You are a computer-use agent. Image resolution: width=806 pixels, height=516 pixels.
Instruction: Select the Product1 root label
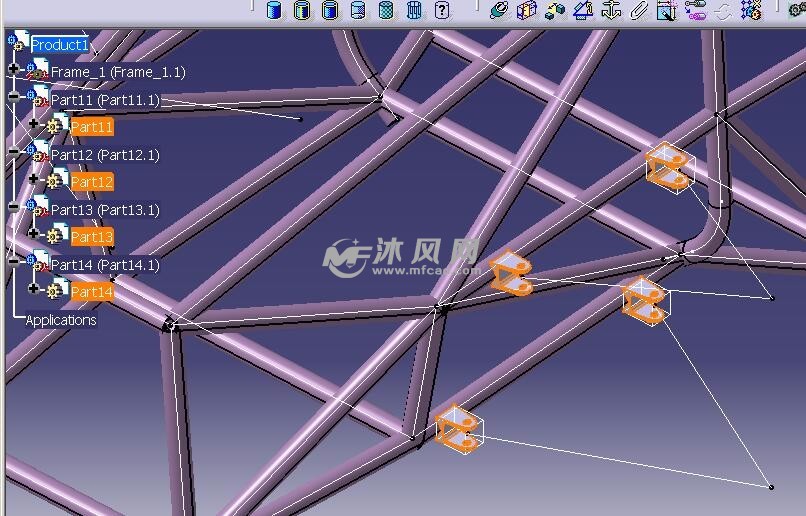(60, 45)
